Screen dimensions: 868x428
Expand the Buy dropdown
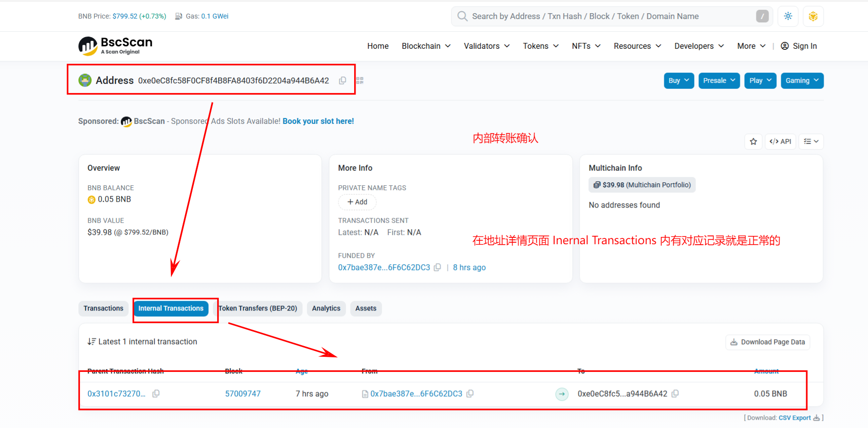point(679,80)
